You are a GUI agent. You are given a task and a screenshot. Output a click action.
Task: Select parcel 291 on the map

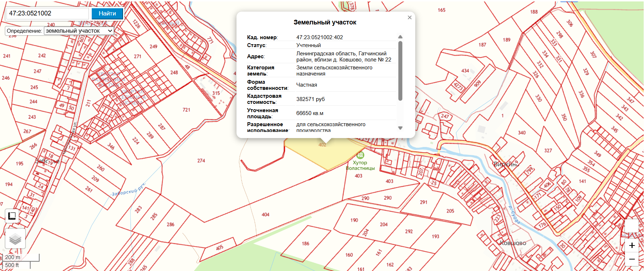click(x=423, y=202)
